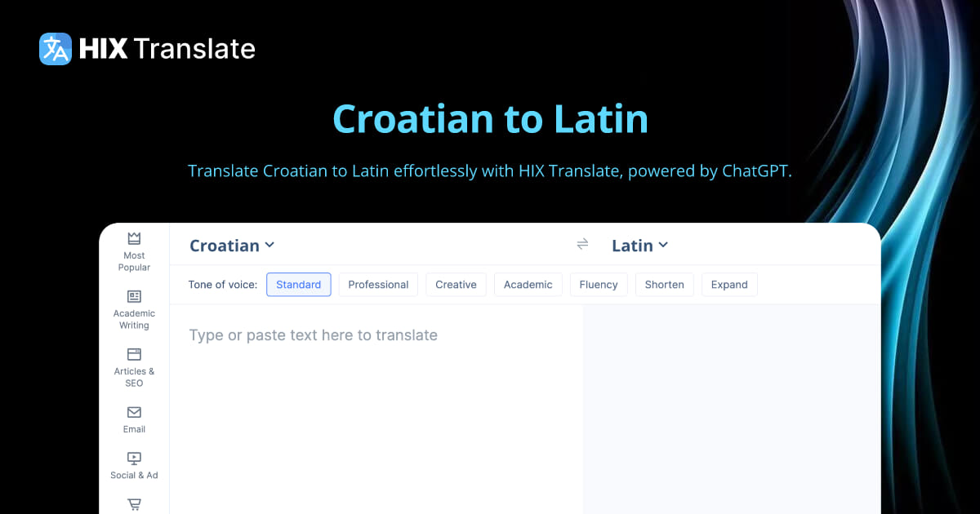Click the Expand button
This screenshot has height=514, width=980.
[x=729, y=284]
